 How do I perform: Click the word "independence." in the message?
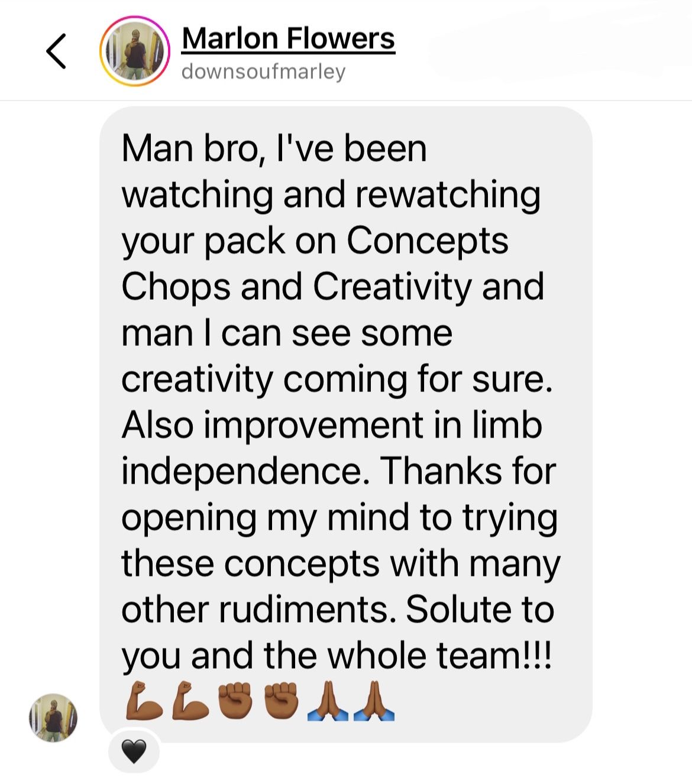click(x=245, y=471)
